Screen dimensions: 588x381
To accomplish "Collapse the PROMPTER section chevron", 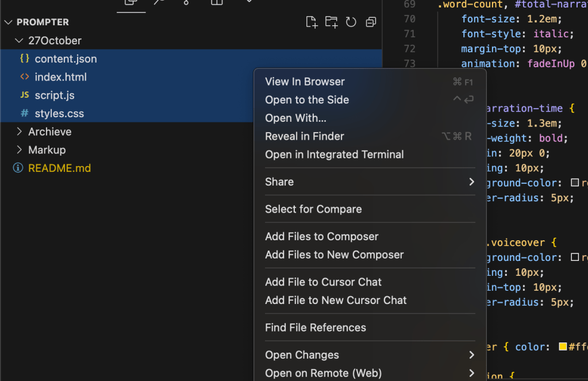I will click(8, 22).
